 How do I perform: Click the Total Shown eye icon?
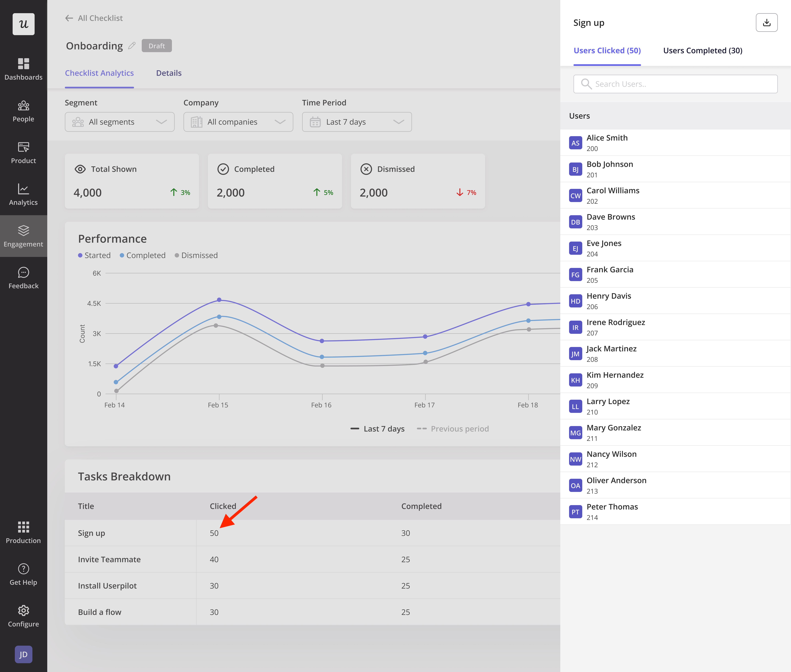[80, 169]
